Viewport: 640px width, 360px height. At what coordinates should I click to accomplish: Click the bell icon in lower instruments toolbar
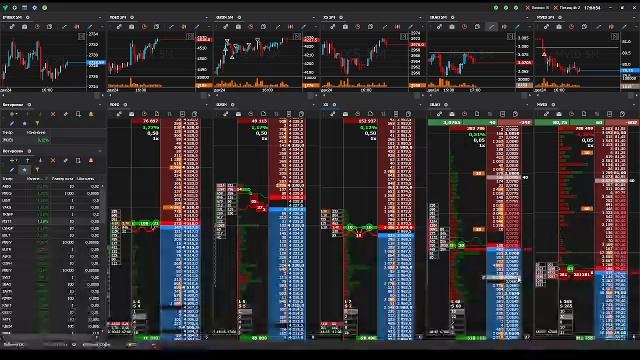[x=91, y=160]
